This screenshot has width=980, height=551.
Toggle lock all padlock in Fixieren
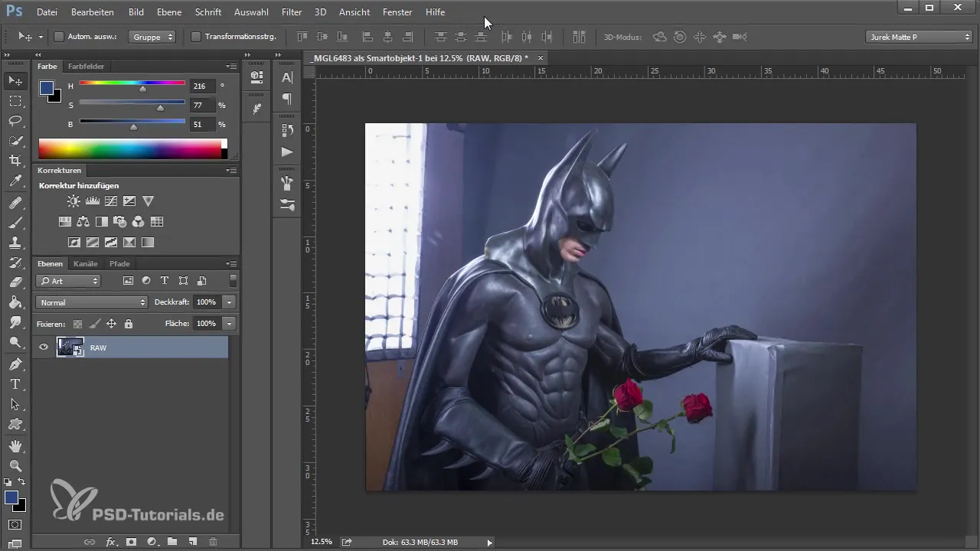click(128, 324)
